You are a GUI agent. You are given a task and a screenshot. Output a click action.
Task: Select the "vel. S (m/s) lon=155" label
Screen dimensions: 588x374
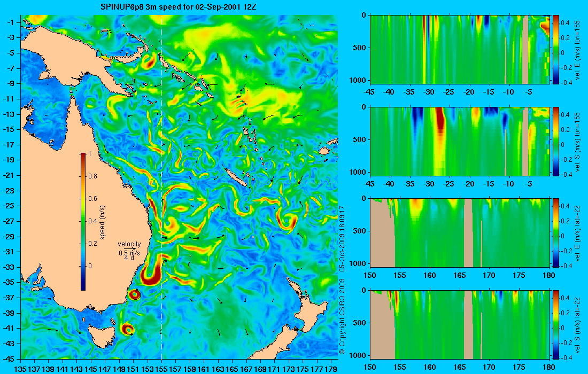pyautogui.click(x=578, y=141)
